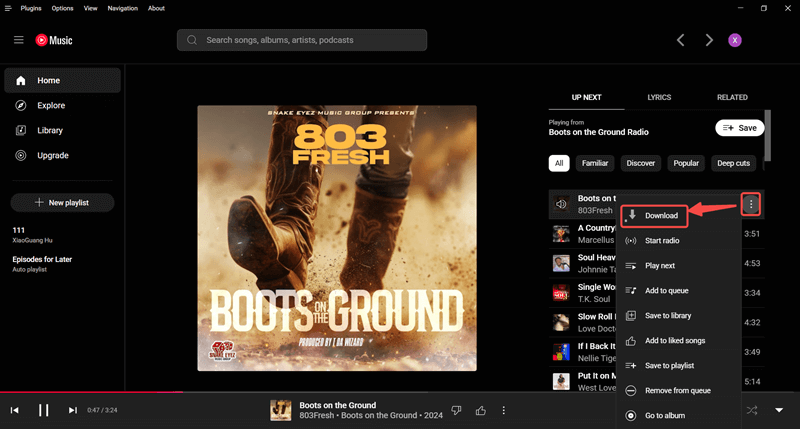Click the player bar song thumbnail
This screenshot has width=800, height=429.
coord(281,410)
